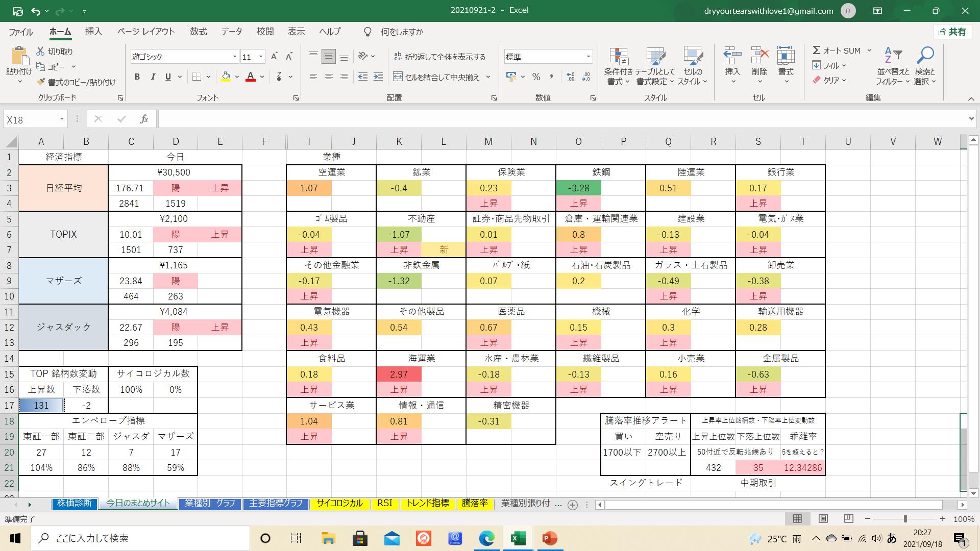
Task: Toggle italic formatting
Action: pos(153,77)
